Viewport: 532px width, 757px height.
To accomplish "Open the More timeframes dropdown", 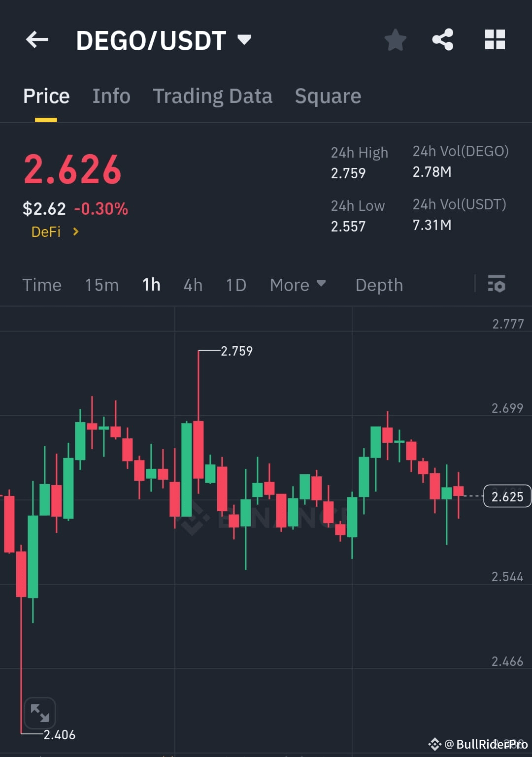I will (298, 285).
